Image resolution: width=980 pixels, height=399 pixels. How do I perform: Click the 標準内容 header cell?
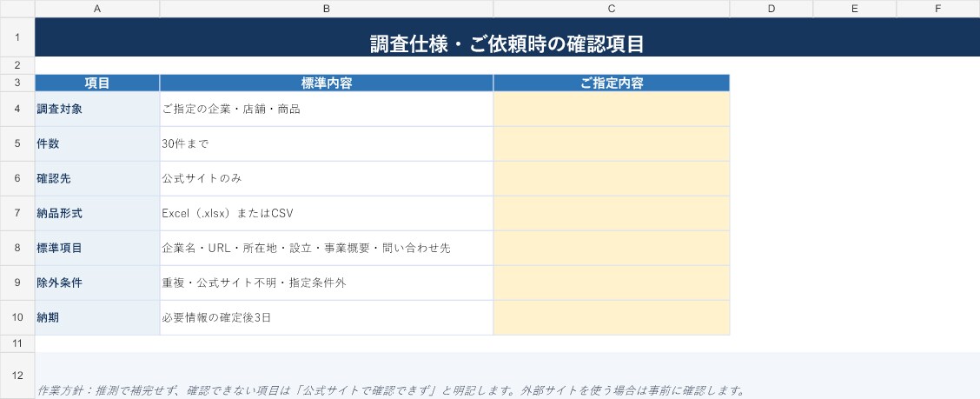click(x=327, y=83)
